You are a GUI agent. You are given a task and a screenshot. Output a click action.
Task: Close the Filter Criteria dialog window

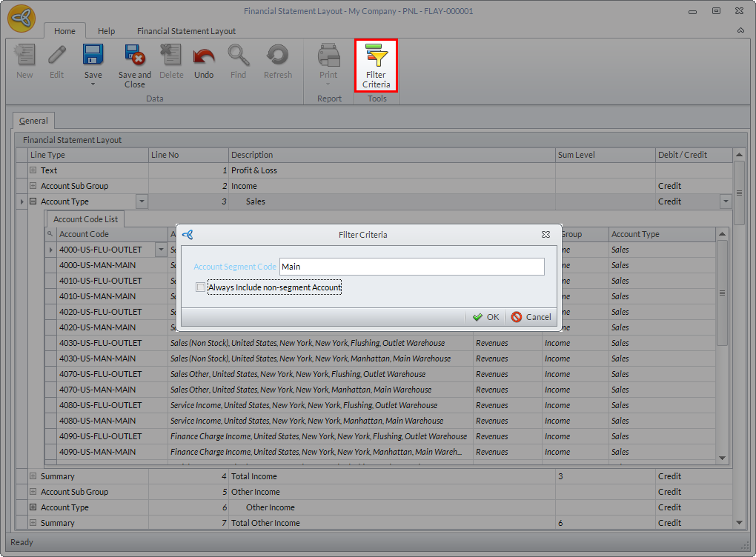[546, 235]
